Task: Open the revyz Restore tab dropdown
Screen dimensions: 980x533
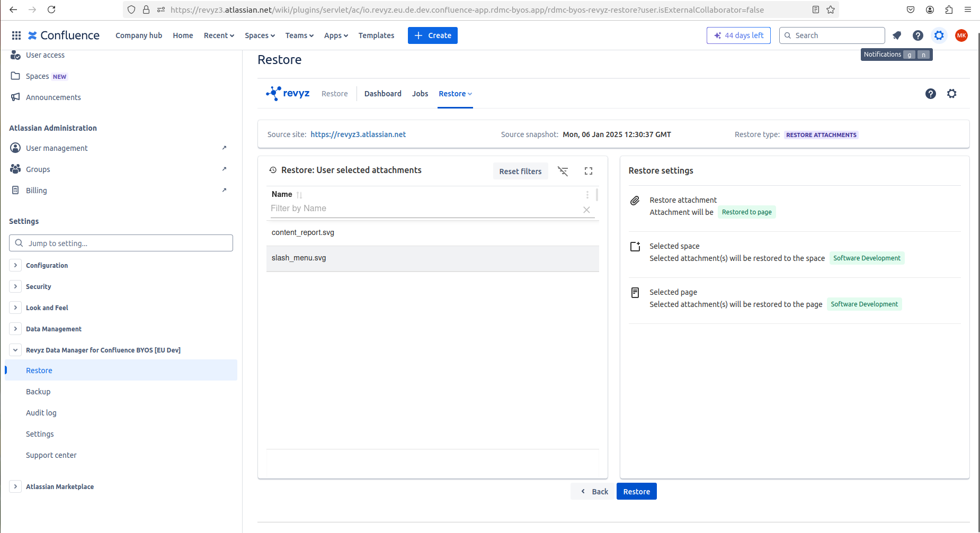Action: tap(455, 94)
